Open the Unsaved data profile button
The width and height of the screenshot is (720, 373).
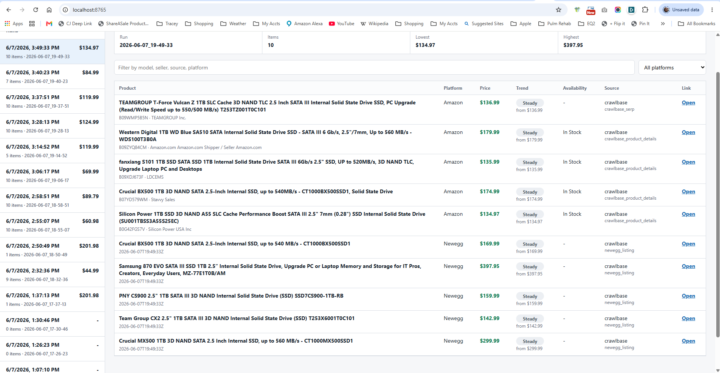pos(681,10)
